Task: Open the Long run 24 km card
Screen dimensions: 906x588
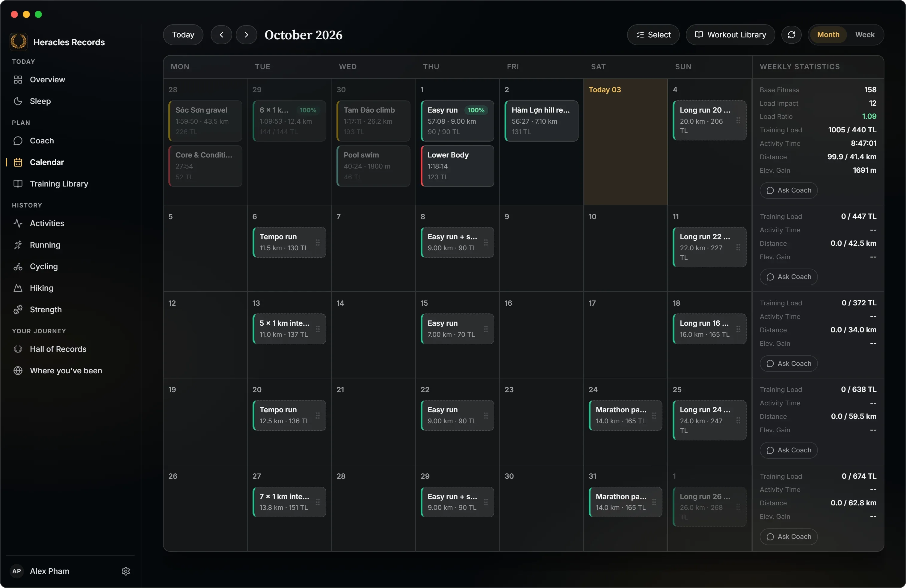Action: [709, 420]
